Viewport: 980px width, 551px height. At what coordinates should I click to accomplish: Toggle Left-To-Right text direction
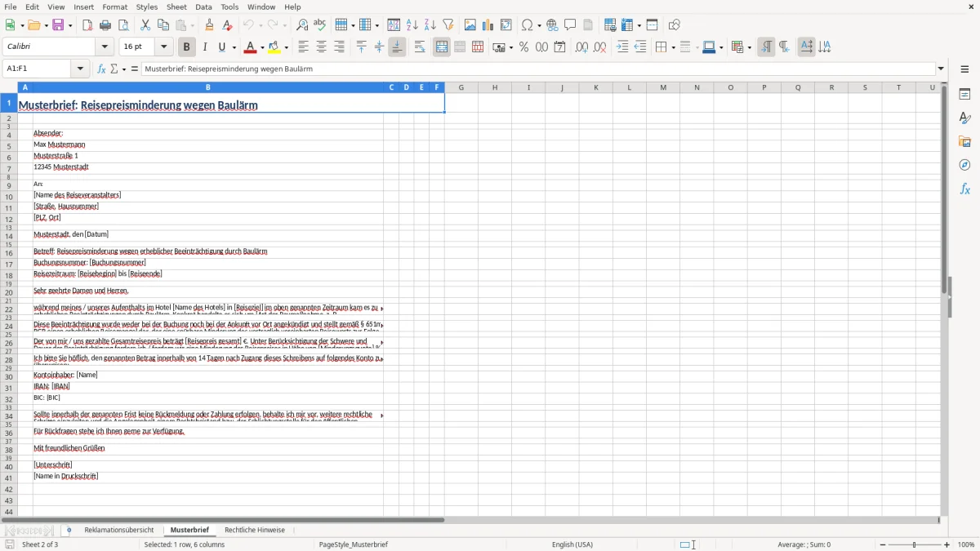[766, 47]
